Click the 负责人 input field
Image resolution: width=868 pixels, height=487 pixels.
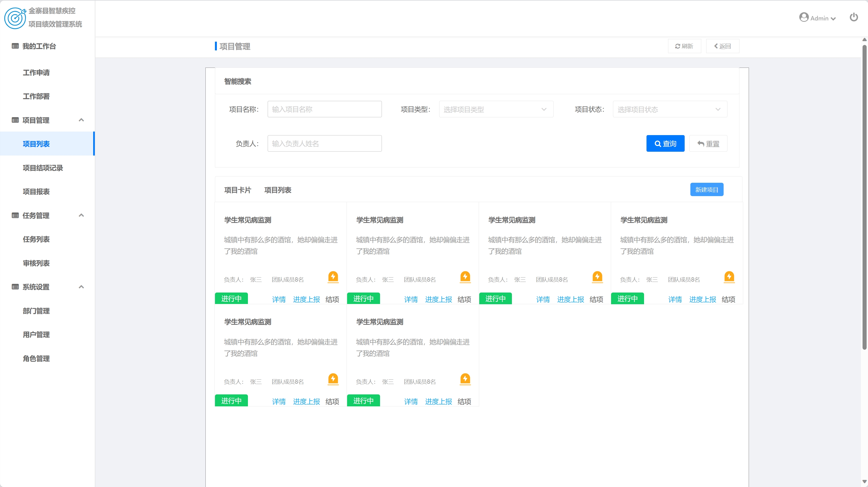(x=324, y=144)
